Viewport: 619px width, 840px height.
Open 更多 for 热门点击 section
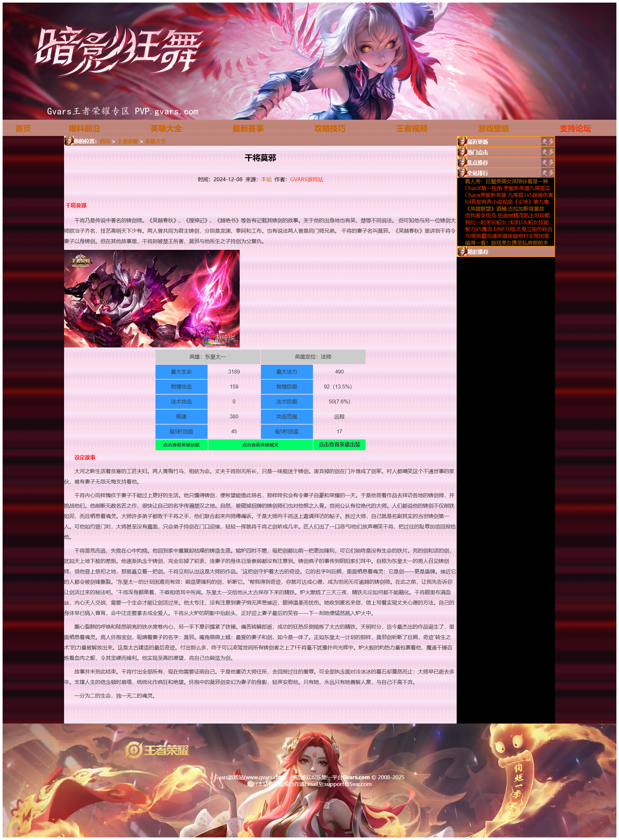click(547, 152)
